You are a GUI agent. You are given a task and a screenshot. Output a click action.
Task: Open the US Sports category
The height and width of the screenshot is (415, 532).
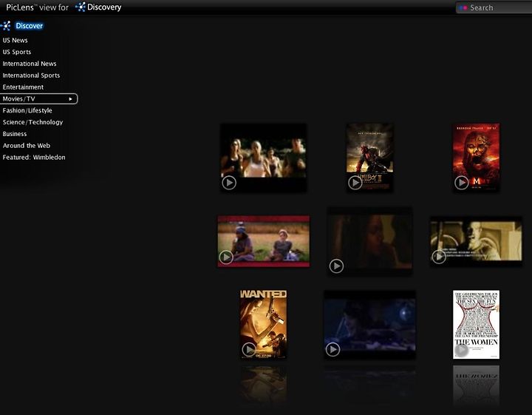16,52
